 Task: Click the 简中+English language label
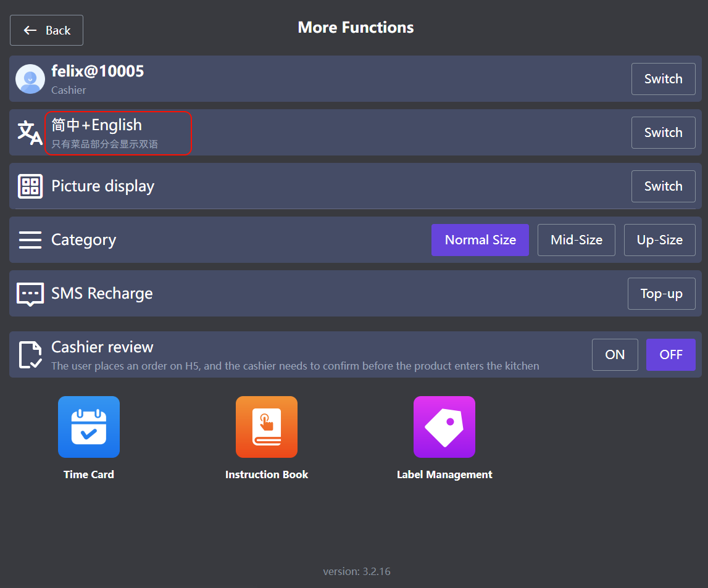[97, 125]
